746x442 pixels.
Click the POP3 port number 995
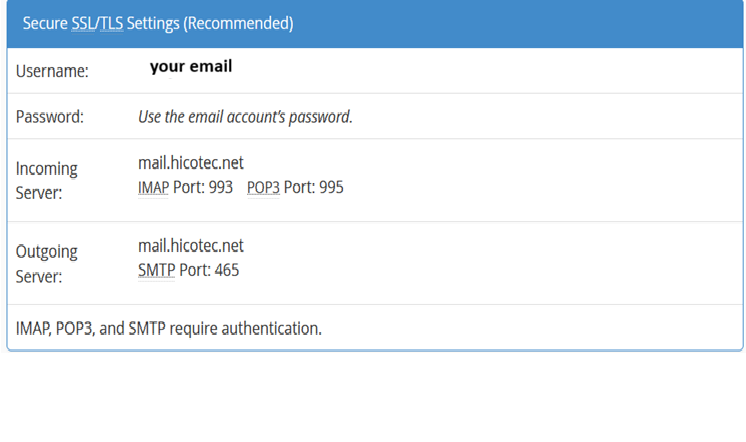coord(331,187)
